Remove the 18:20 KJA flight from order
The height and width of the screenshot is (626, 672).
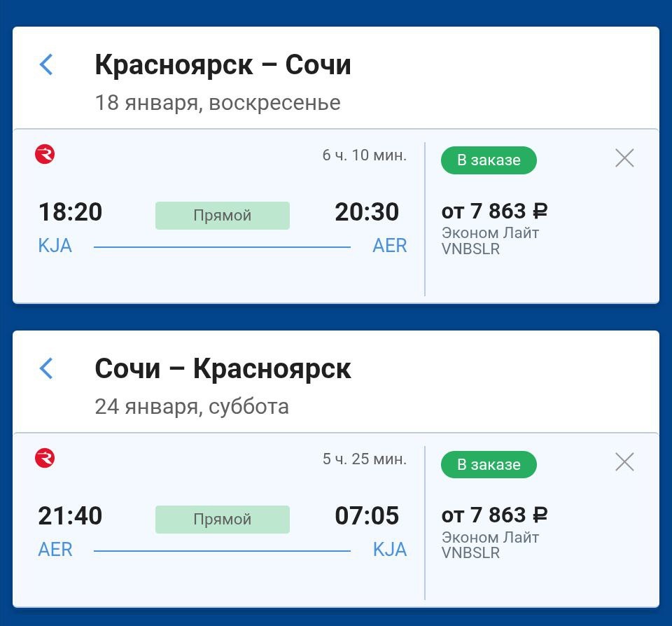[x=624, y=158]
